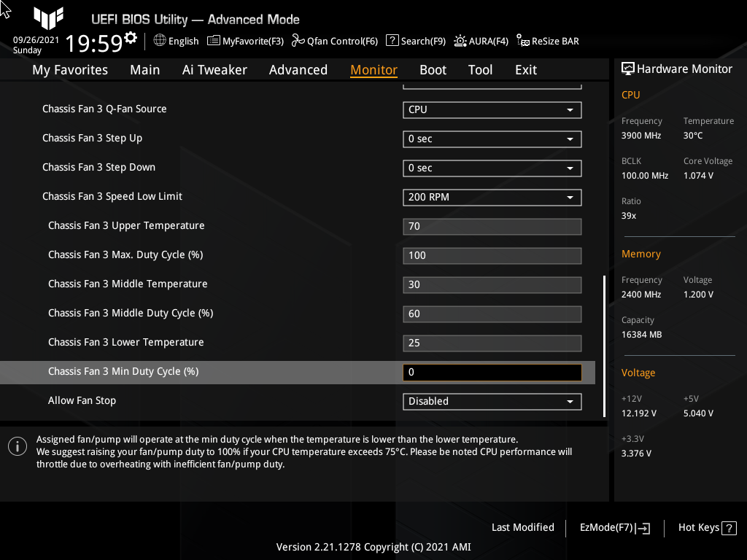
Task: Select the Tool tab
Action: (480, 69)
